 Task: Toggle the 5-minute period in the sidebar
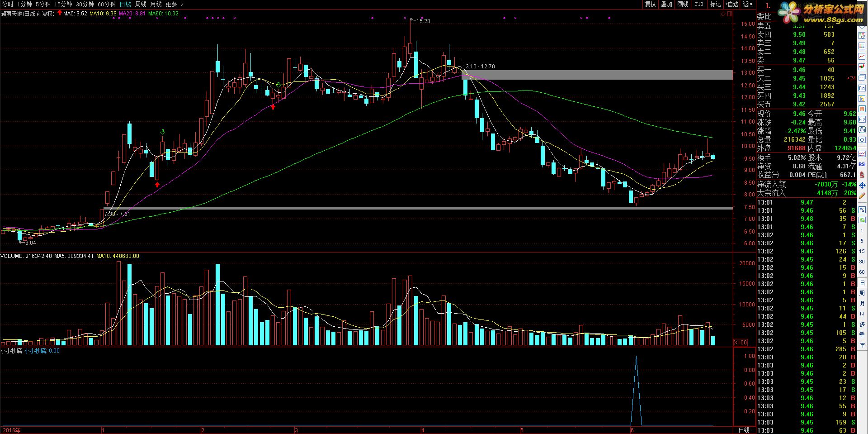point(862,241)
